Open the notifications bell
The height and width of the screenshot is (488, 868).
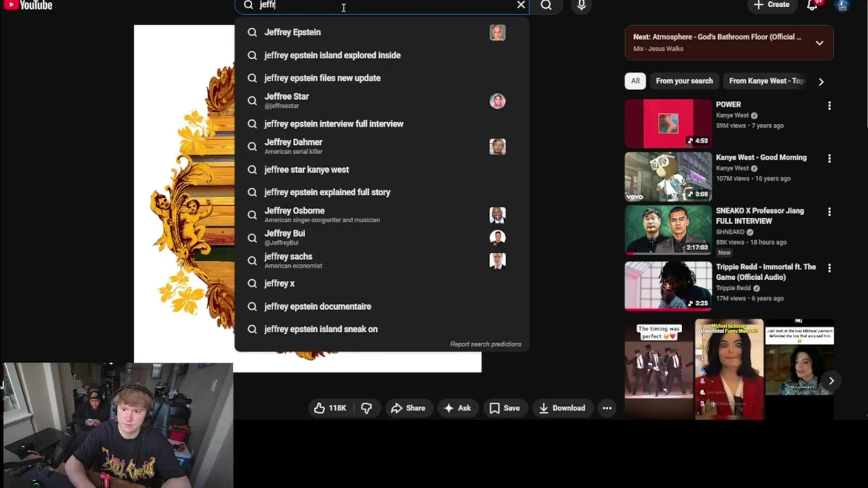coord(813,5)
